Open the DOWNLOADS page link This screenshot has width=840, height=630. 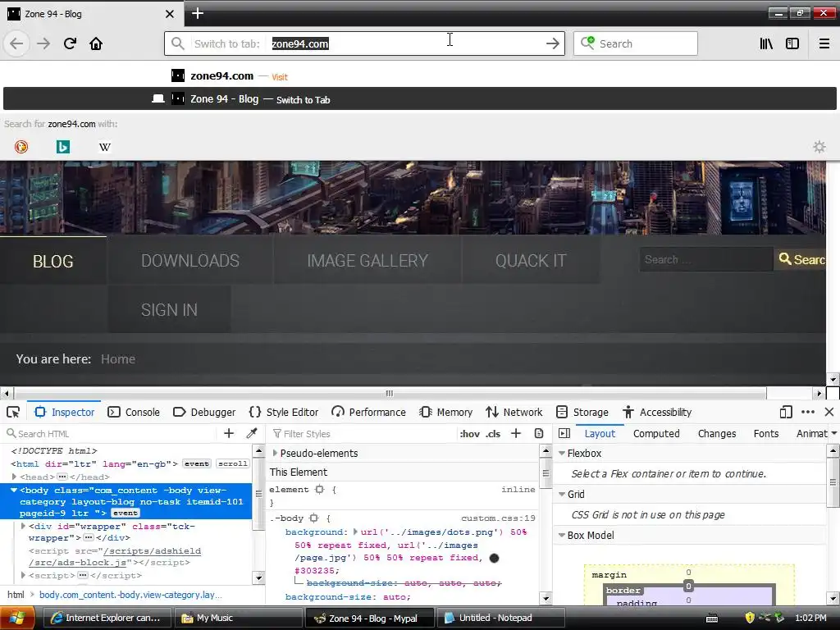pos(190,261)
